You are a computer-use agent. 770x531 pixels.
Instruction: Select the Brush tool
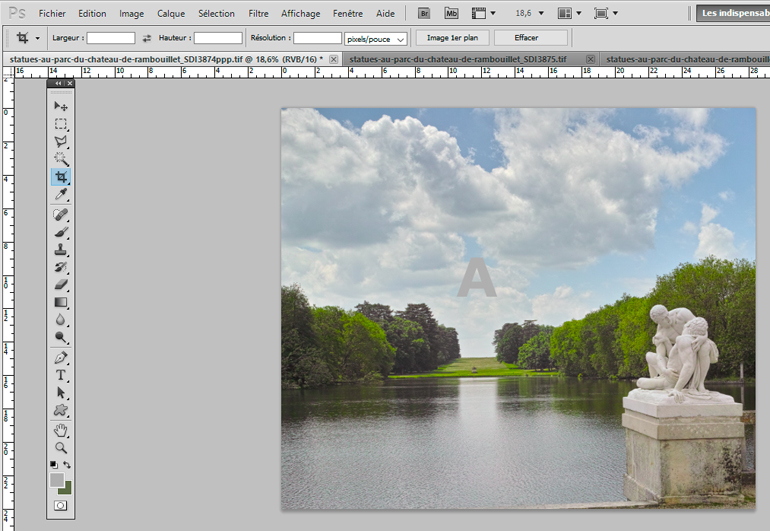60,232
